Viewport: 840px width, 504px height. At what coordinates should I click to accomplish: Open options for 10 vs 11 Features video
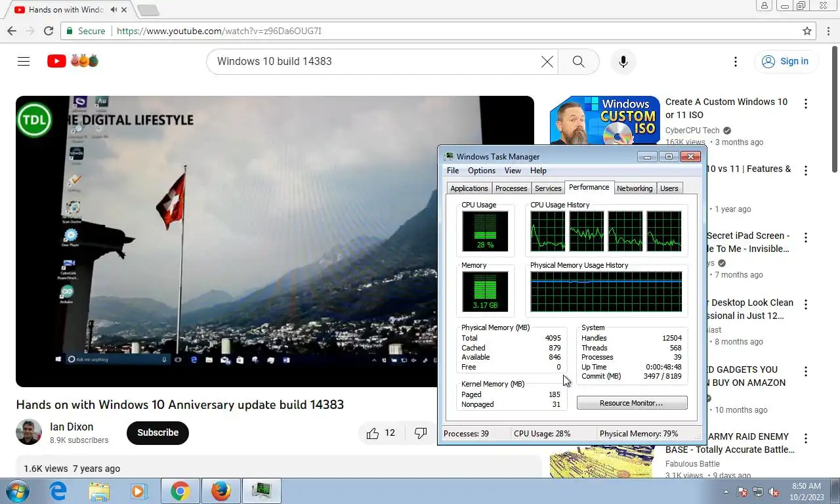tap(806, 171)
